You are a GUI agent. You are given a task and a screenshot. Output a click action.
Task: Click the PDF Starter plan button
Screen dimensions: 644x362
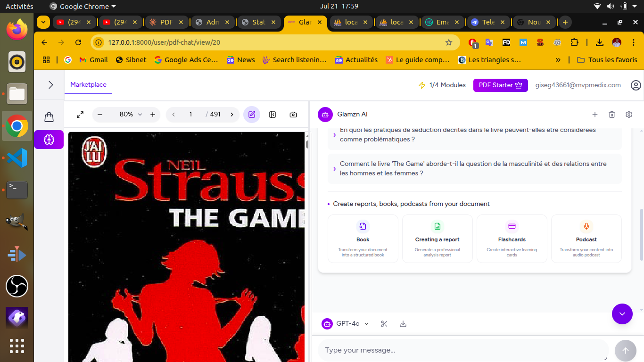(x=500, y=85)
